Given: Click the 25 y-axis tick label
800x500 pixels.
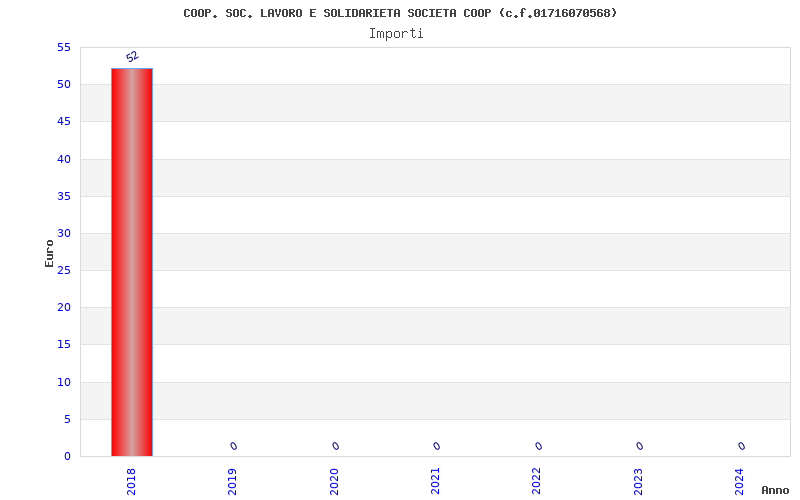Looking at the screenshot, I should [x=64, y=270].
